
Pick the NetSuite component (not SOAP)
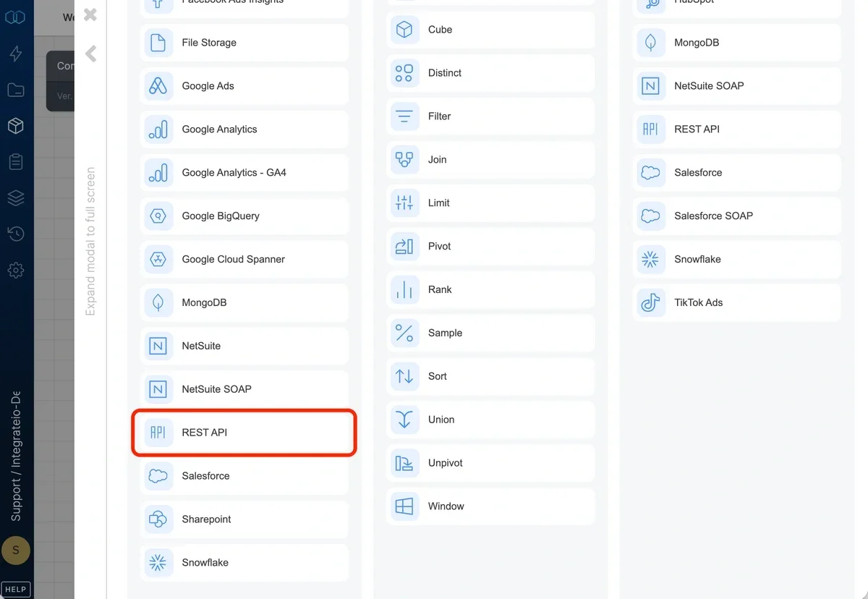(x=244, y=346)
